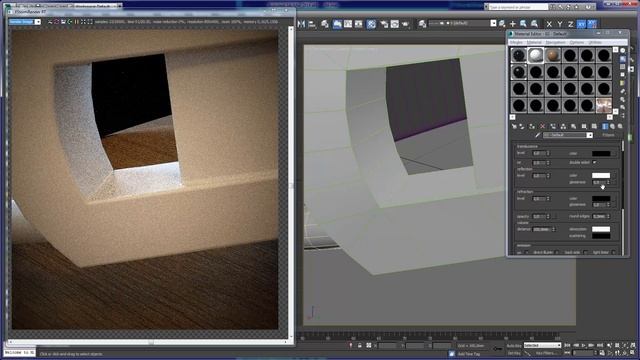Pick material from object with eyedropper
Screen dimensions: 640x360
click(538, 135)
